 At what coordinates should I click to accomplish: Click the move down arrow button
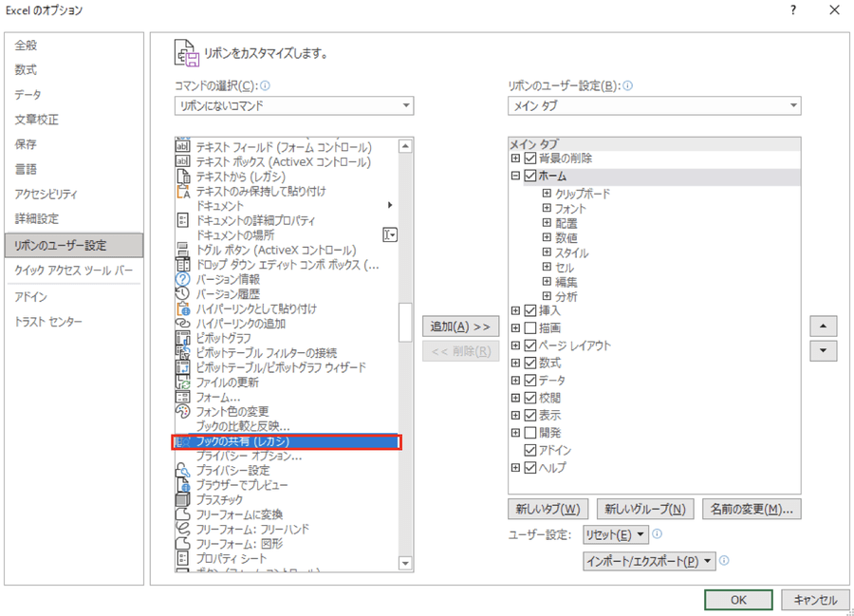823,351
